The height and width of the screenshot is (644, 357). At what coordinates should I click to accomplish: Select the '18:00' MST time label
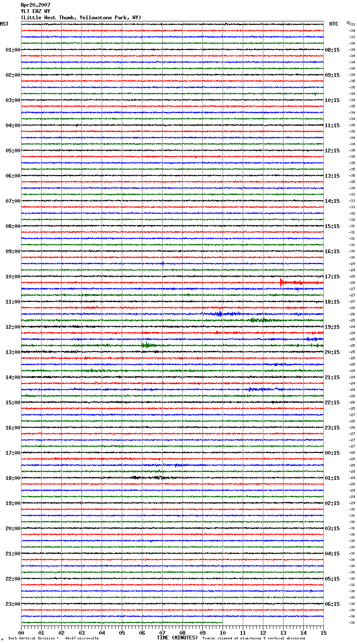(13, 478)
